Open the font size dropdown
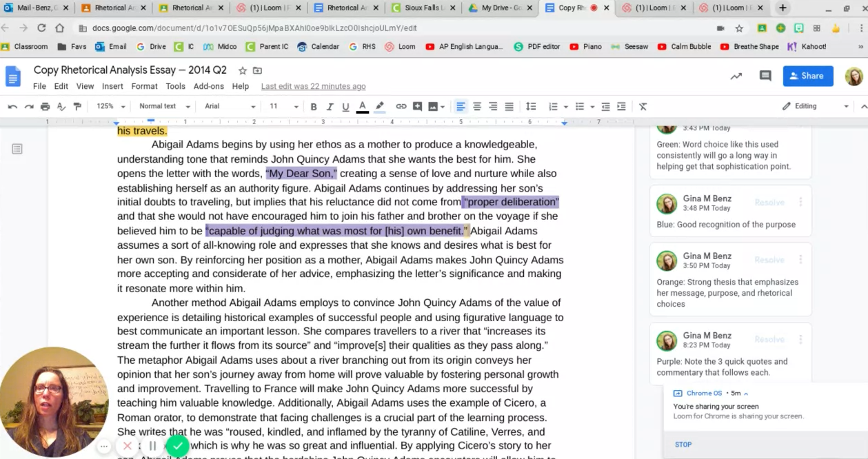This screenshot has height=459, width=868. (x=283, y=107)
